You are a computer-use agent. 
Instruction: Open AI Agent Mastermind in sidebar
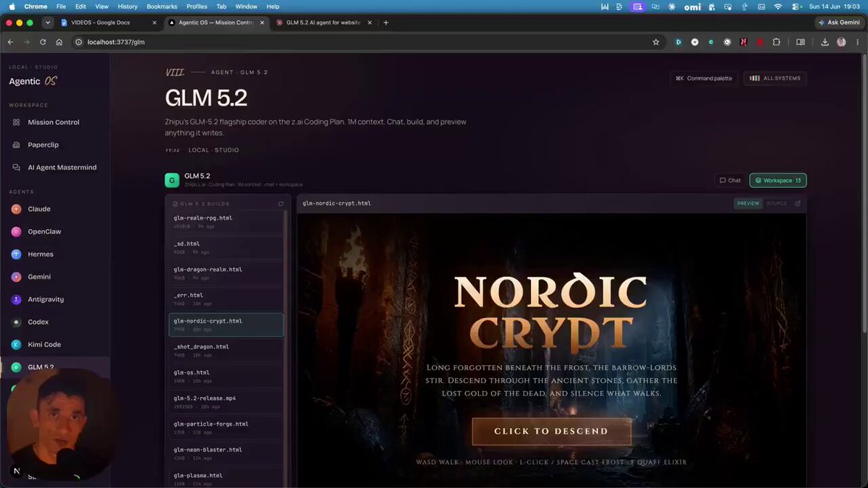tap(55, 167)
